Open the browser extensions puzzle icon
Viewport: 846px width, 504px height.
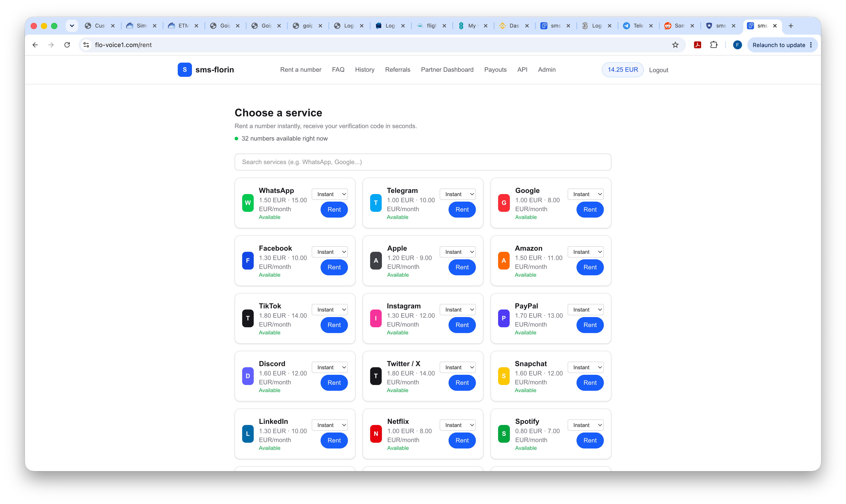(x=714, y=45)
